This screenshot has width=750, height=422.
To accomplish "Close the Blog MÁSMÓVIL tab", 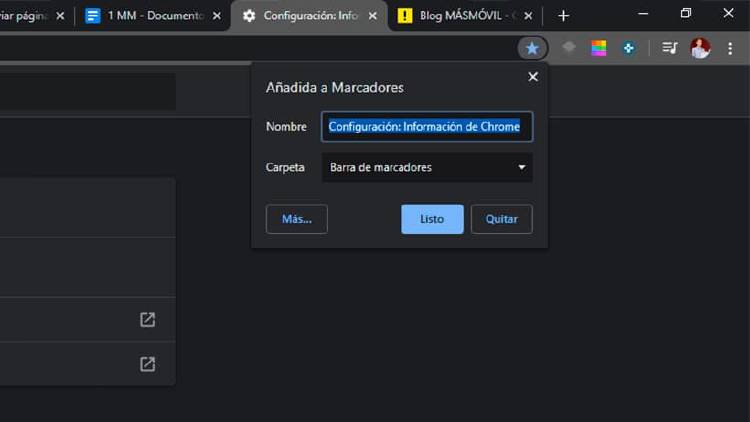I will click(x=528, y=16).
